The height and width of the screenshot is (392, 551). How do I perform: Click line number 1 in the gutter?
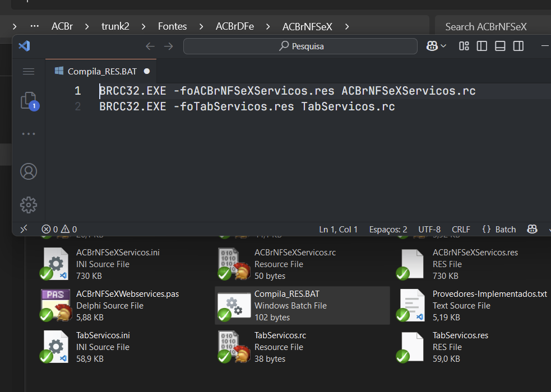click(78, 91)
